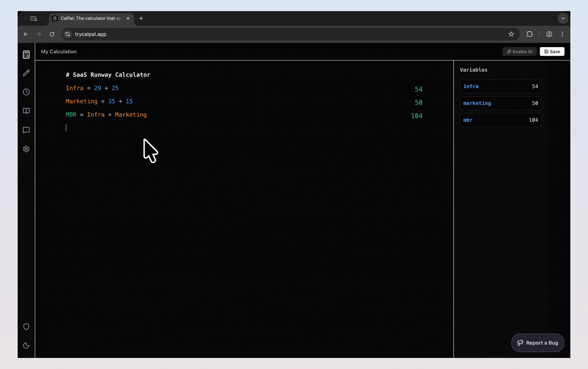The width and height of the screenshot is (588, 369).
Task: Open the feedback chat icon
Action: (x=26, y=130)
